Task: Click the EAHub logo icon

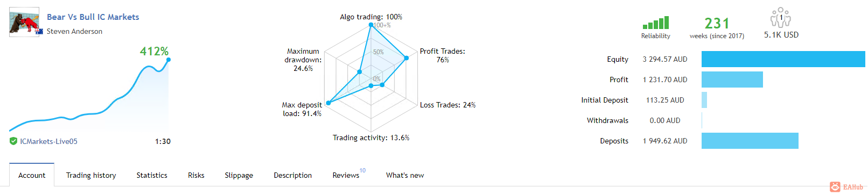Action: 835,187
